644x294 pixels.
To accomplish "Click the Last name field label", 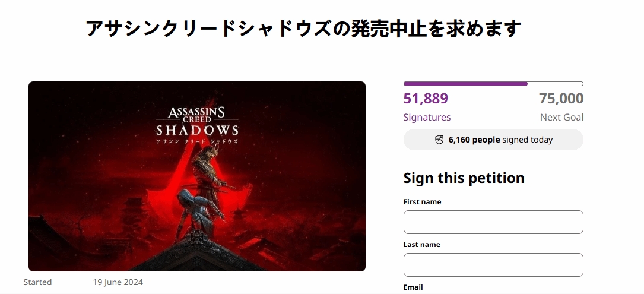I will click(422, 244).
